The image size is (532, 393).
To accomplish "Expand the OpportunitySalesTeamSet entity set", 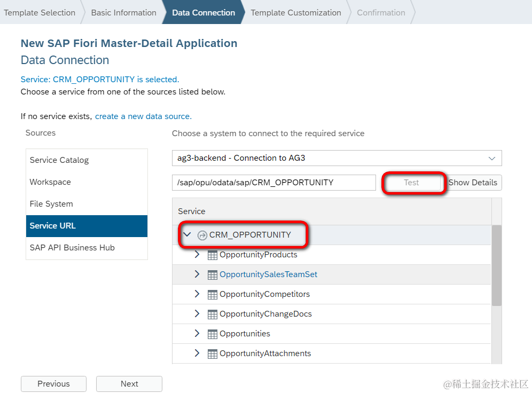I will (x=197, y=274).
